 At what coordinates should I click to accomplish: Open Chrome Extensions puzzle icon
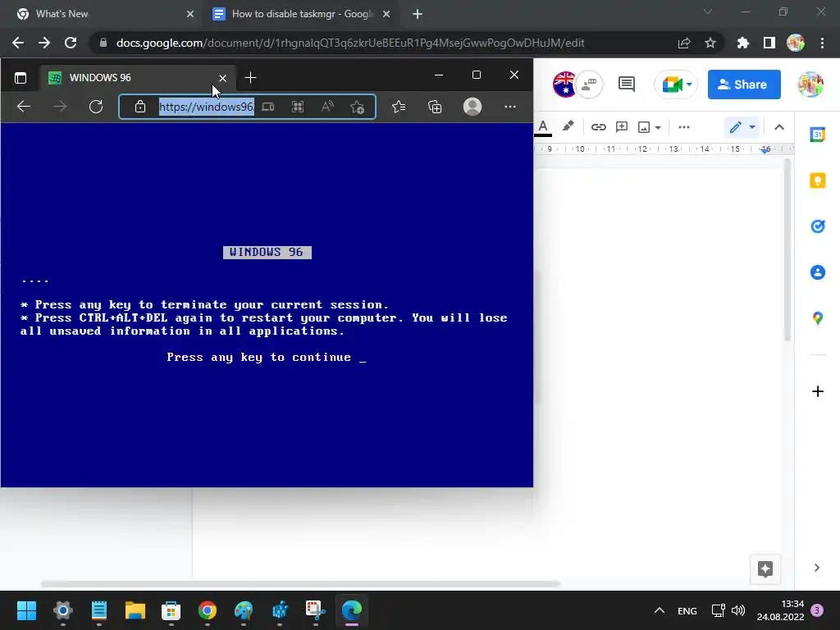tap(742, 43)
